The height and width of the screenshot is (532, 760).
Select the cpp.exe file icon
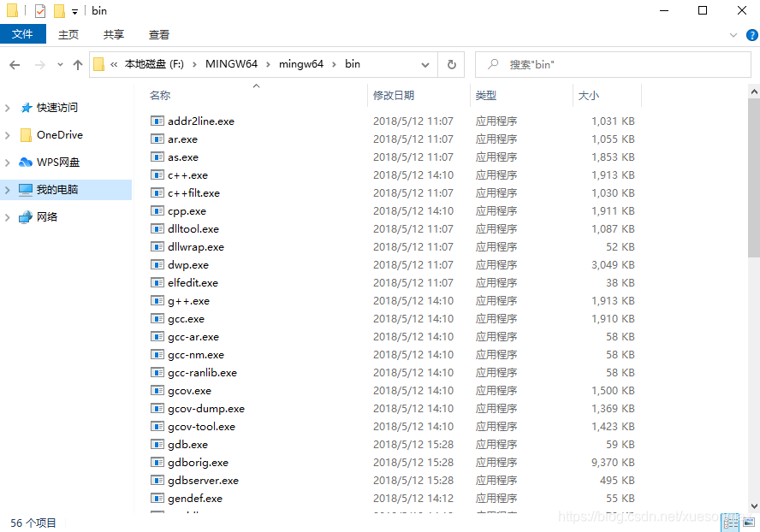pos(157,210)
